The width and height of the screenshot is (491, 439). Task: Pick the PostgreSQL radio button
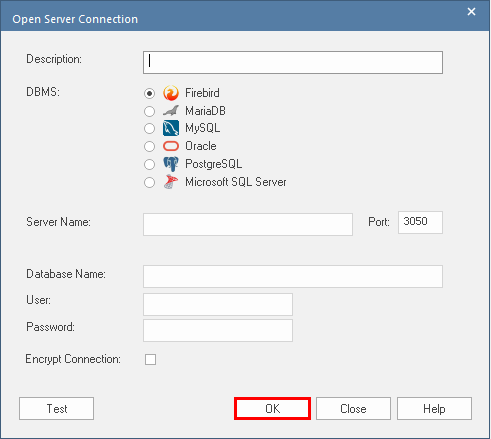[x=149, y=164]
